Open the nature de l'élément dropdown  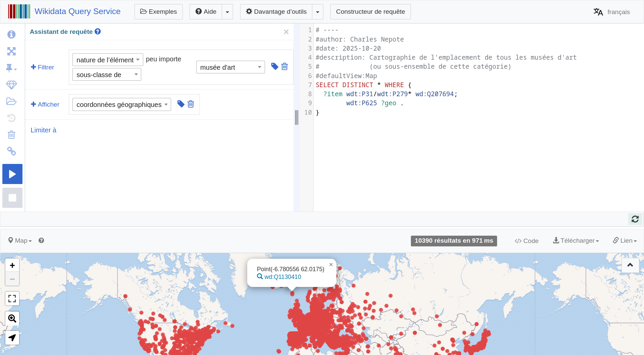click(x=108, y=60)
